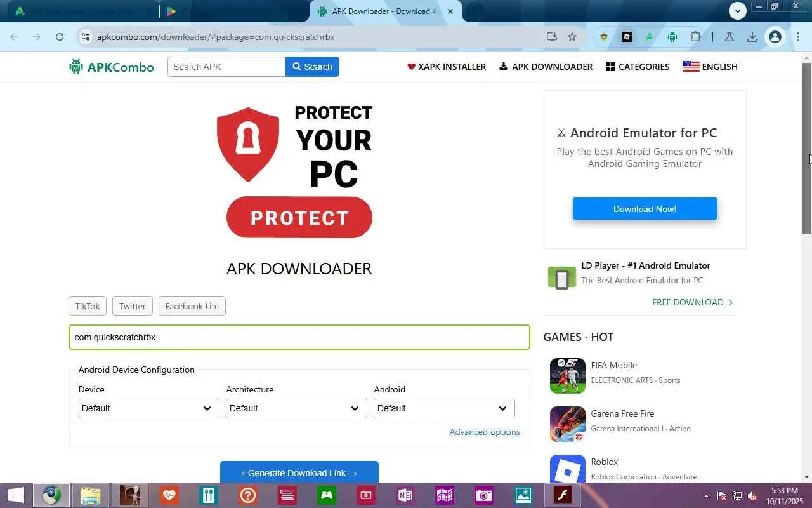Show browser downloads

[752, 37]
